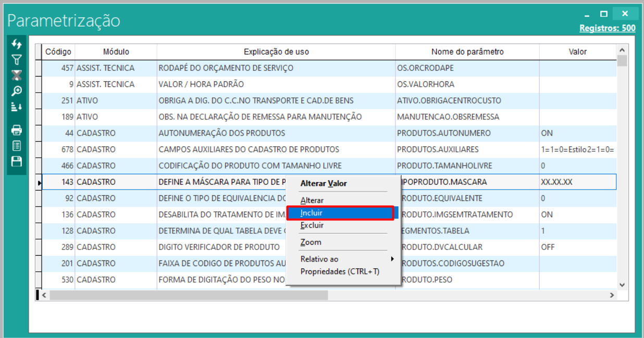Click the refresh arrows icon in sidebar
644x338 pixels.
coord(17,44)
